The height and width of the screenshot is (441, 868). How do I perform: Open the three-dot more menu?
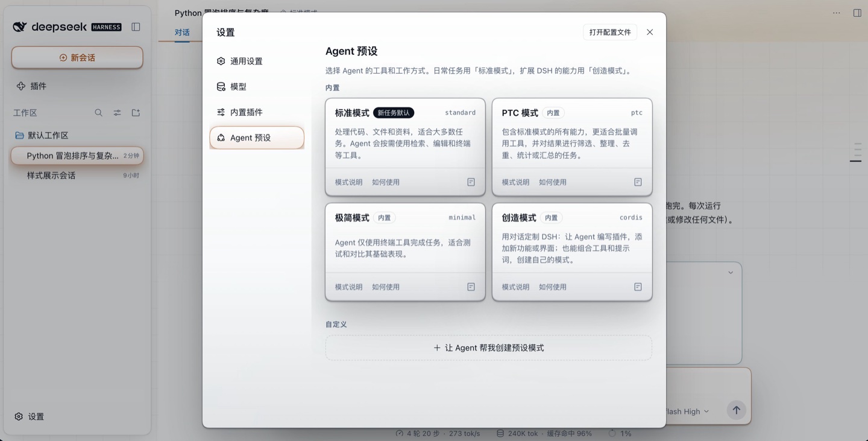tap(837, 13)
